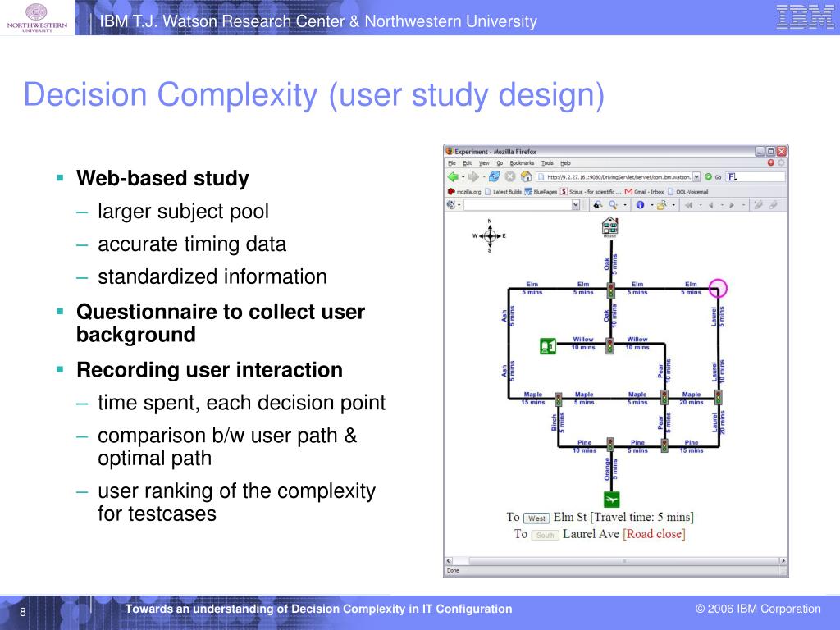Click the compass rose on the map

(x=490, y=235)
